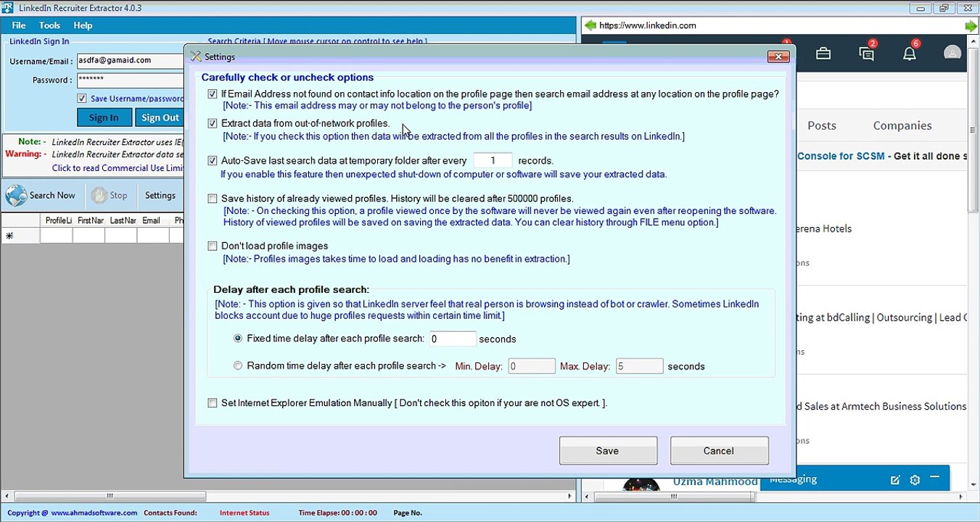Click the Email column header

coord(152,220)
